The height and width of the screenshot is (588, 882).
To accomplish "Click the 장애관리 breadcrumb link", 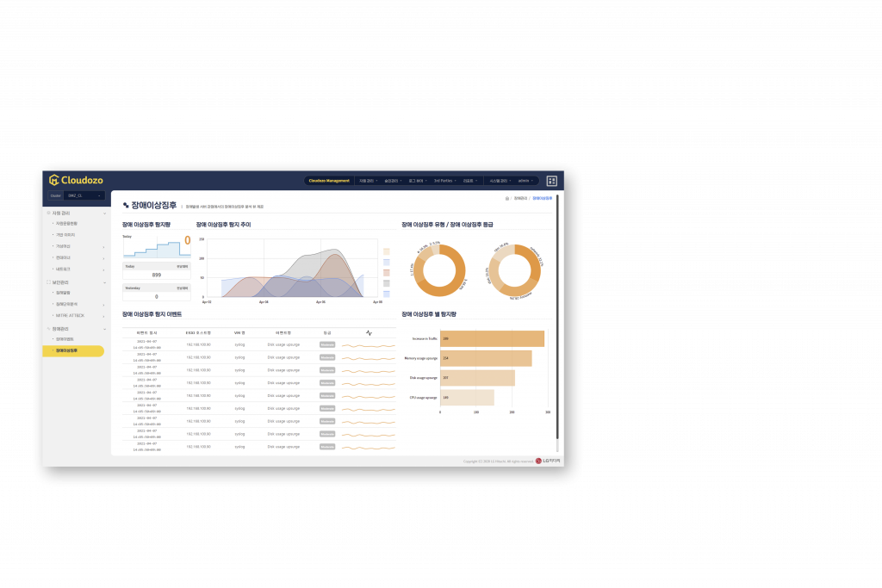I will (x=520, y=198).
